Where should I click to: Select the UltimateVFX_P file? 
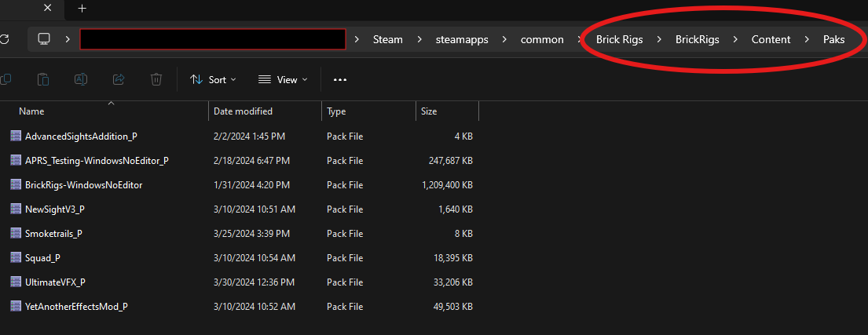pos(54,282)
